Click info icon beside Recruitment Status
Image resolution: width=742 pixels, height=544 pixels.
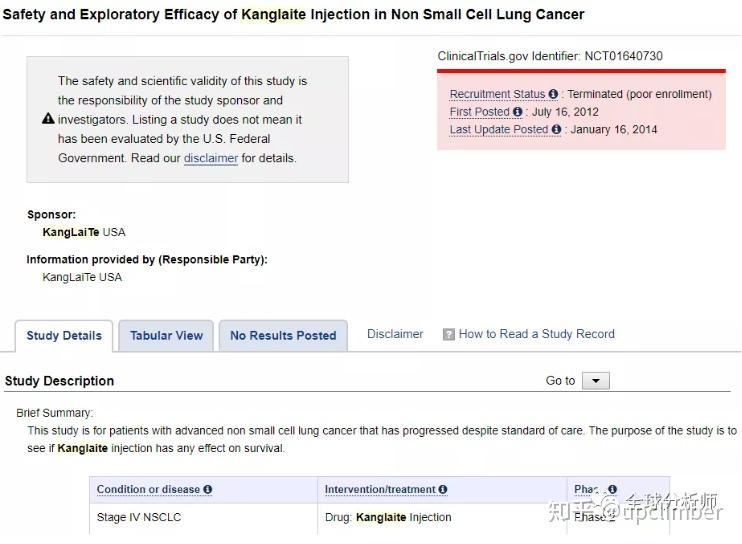click(553, 94)
